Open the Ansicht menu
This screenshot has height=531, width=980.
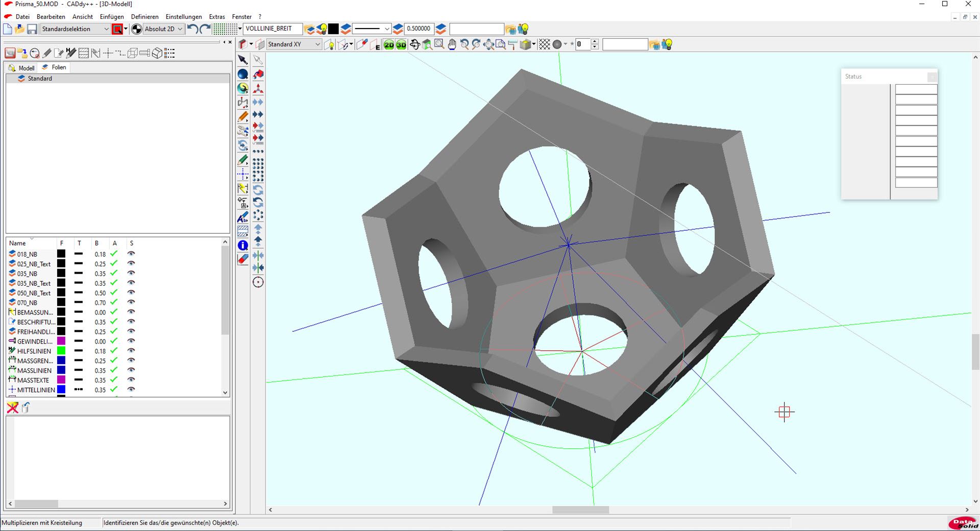coord(83,17)
